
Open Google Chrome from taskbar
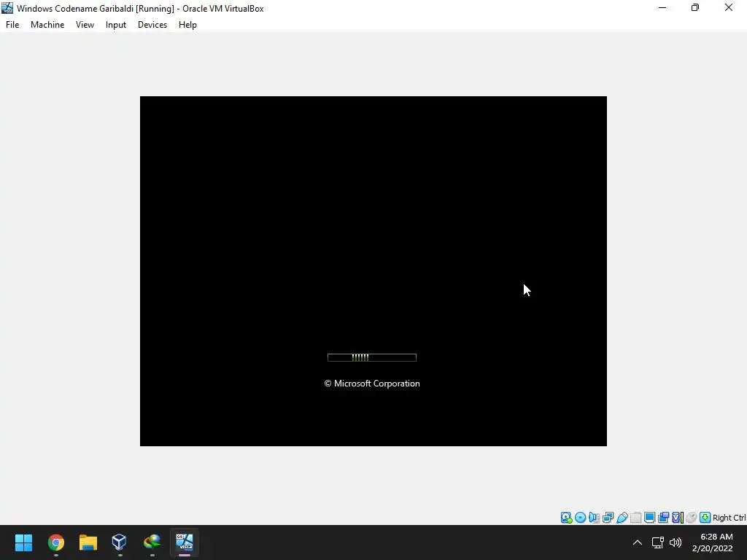pos(55,542)
